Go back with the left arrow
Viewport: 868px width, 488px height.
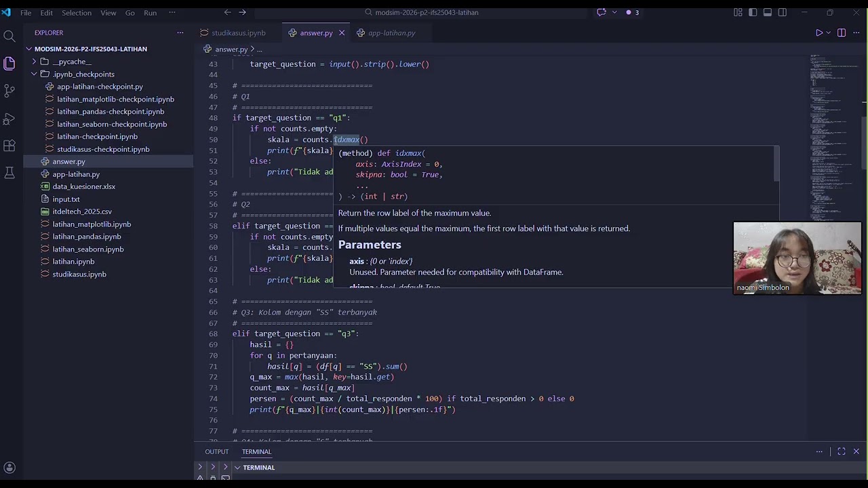[228, 12]
